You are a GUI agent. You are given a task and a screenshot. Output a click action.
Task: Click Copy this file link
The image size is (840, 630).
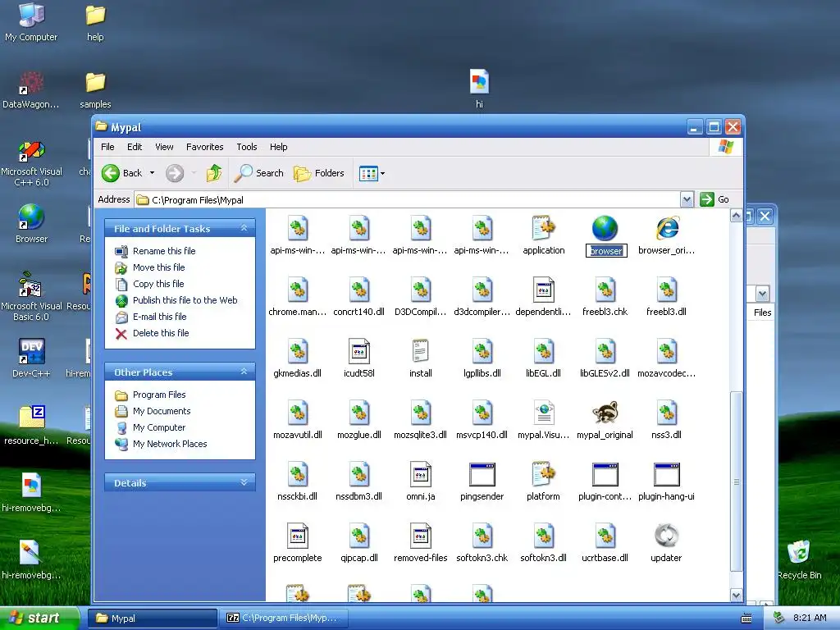coord(158,284)
